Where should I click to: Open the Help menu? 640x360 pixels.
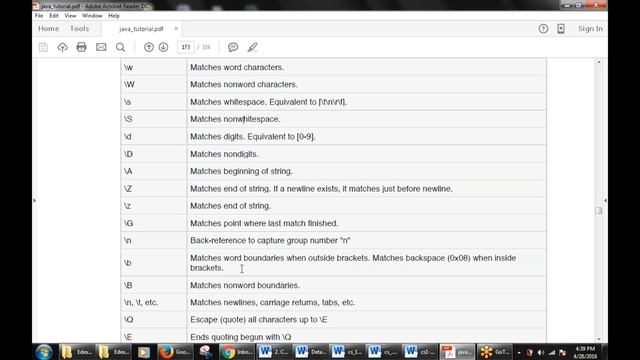click(114, 16)
